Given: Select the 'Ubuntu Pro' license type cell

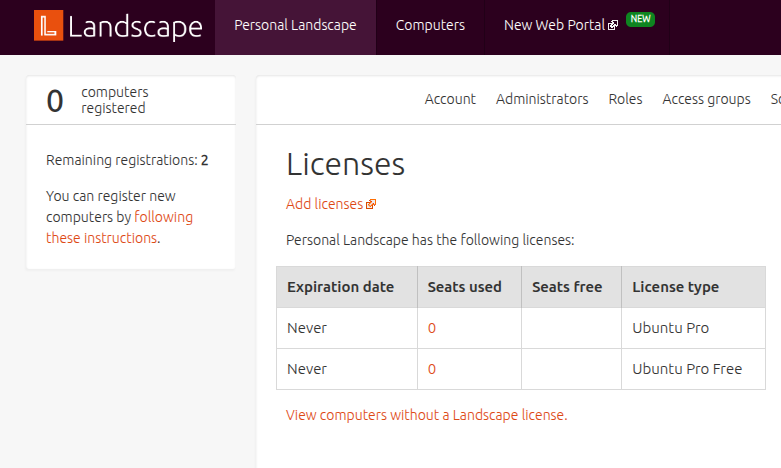Looking at the screenshot, I should 693,328.
